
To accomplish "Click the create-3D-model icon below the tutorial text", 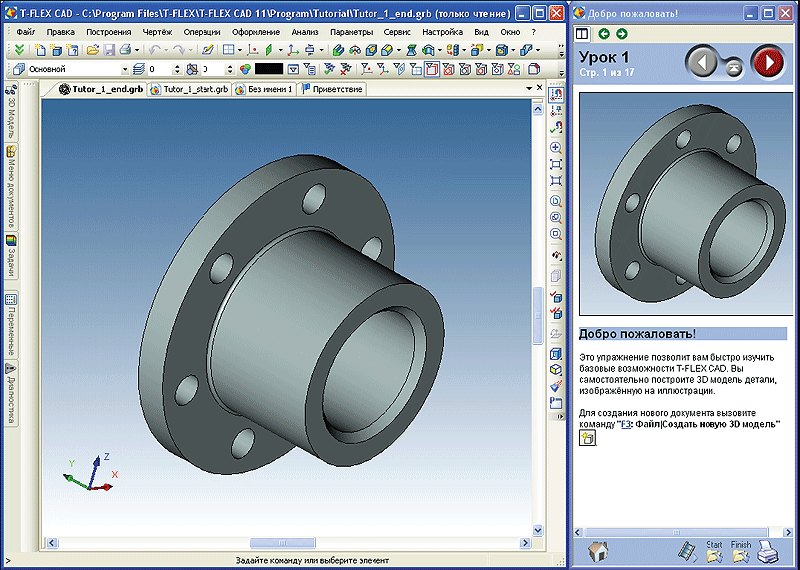I will tap(587, 439).
